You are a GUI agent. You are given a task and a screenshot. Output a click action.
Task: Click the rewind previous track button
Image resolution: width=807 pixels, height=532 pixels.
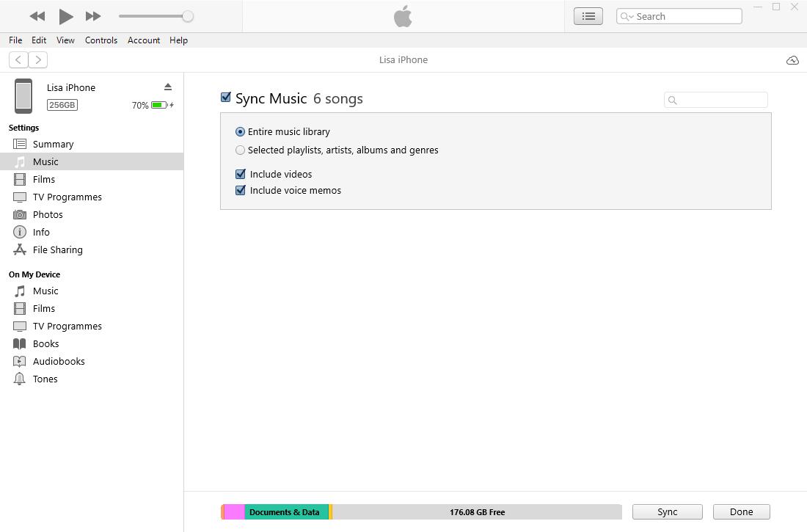[x=37, y=16]
